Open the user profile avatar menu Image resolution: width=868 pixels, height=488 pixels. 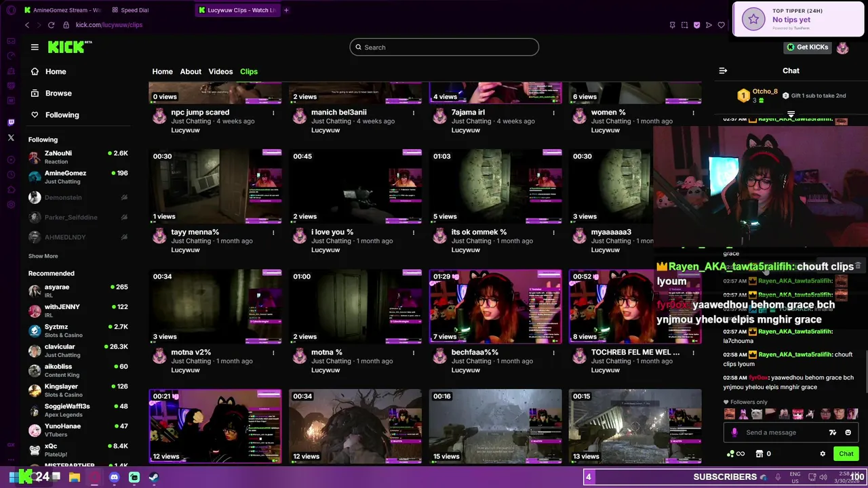pyautogui.click(x=842, y=47)
